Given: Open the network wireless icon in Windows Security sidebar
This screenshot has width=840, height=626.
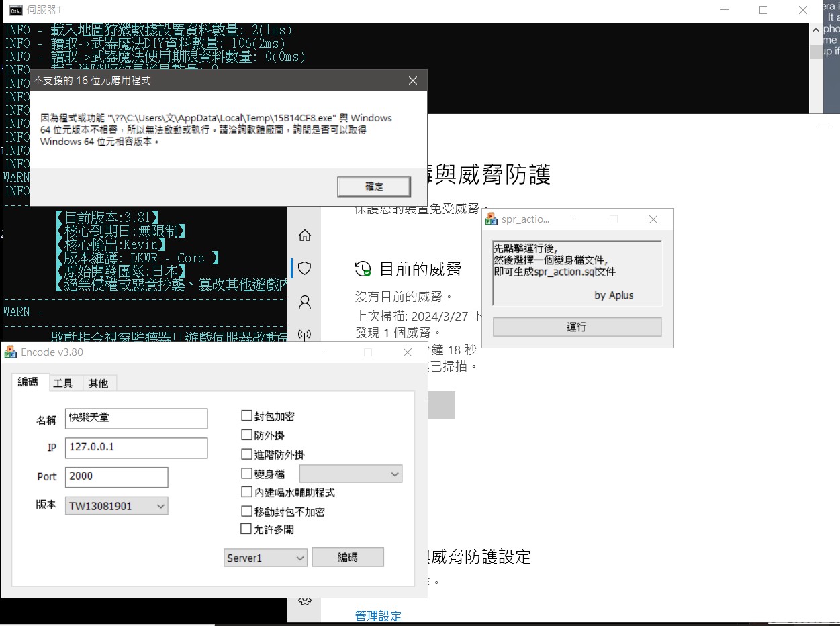Looking at the screenshot, I should coord(305,335).
